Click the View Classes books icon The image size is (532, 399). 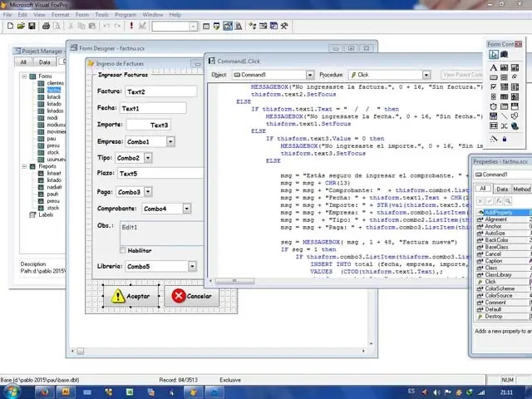505,54
